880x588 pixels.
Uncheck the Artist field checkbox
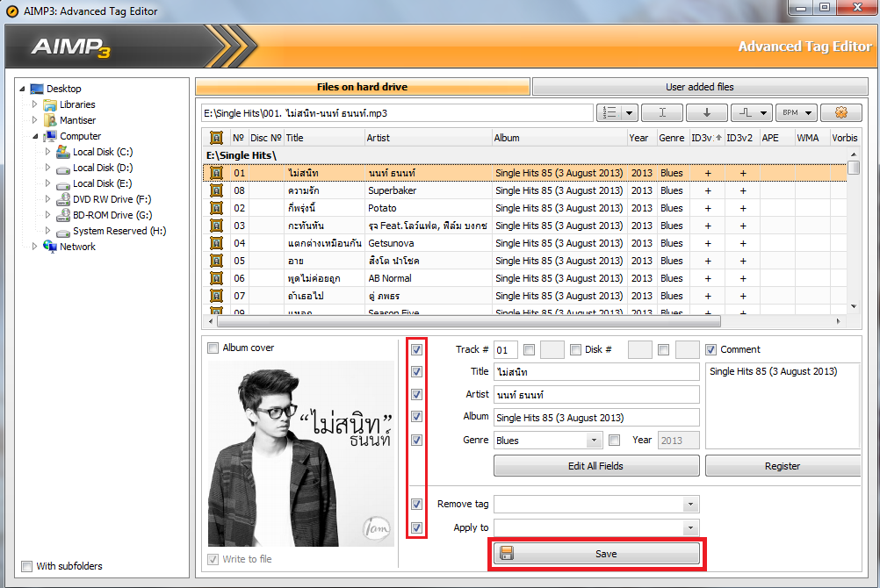[x=416, y=394]
